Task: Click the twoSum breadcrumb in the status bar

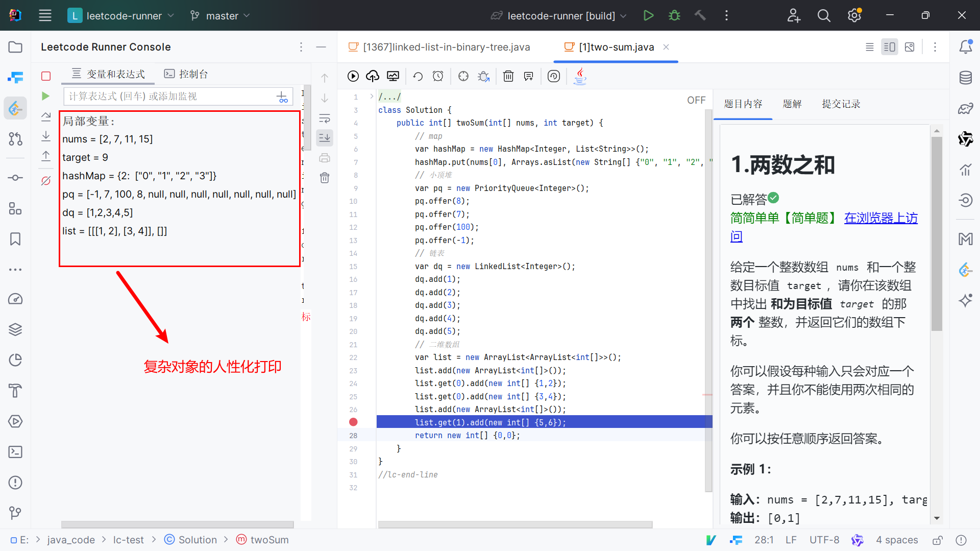Action: pos(269,540)
